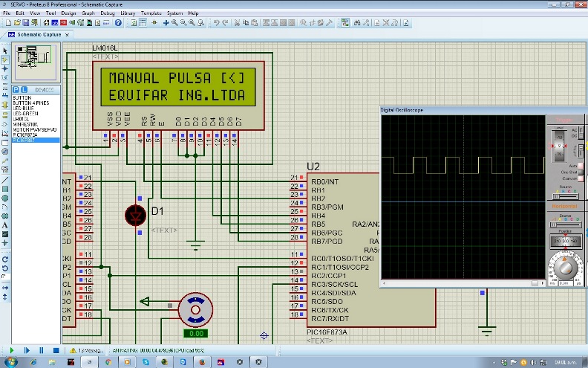This screenshot has width=588, height=368.
Task: Redo the last undone action
Action: 225,23
